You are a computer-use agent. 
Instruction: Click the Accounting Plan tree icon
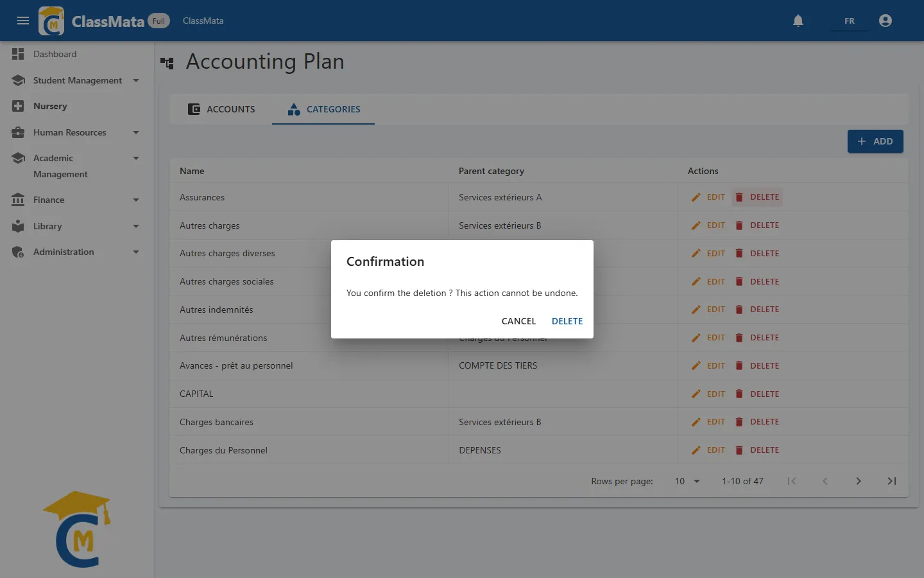click(167, 63)
